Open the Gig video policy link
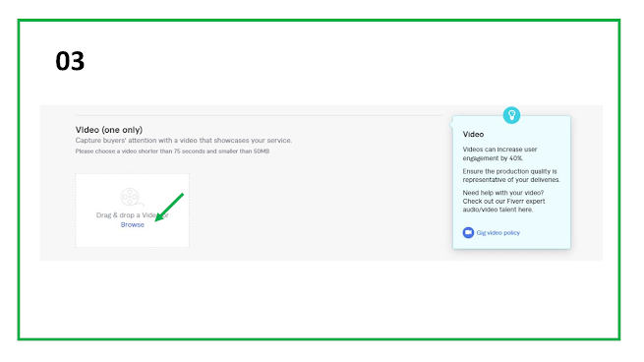 tap(498, 232)
